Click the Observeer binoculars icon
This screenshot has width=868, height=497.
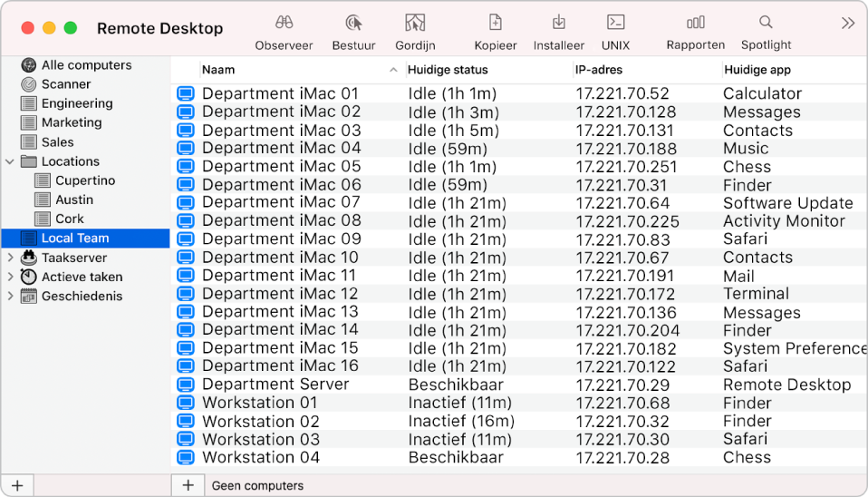pos(284,24)
